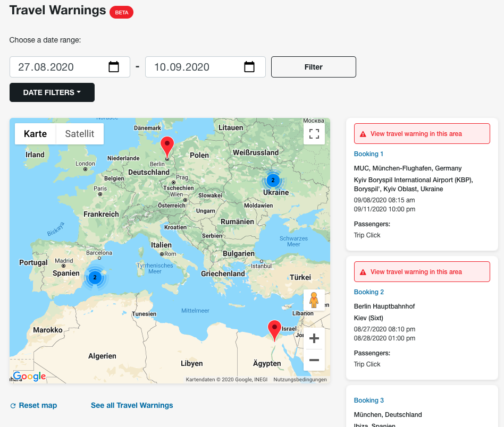
Task: Select the BETA badge next to title
Action: point(122,13)
